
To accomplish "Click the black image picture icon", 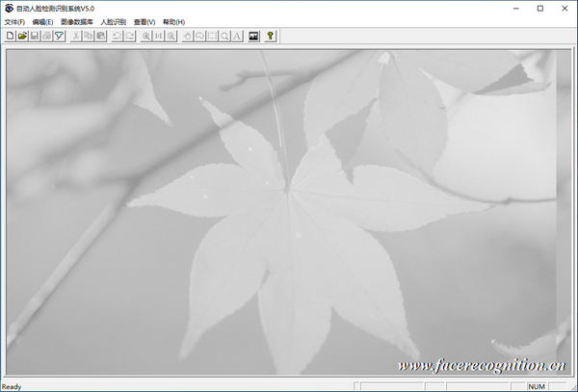I will click(254, 36).
